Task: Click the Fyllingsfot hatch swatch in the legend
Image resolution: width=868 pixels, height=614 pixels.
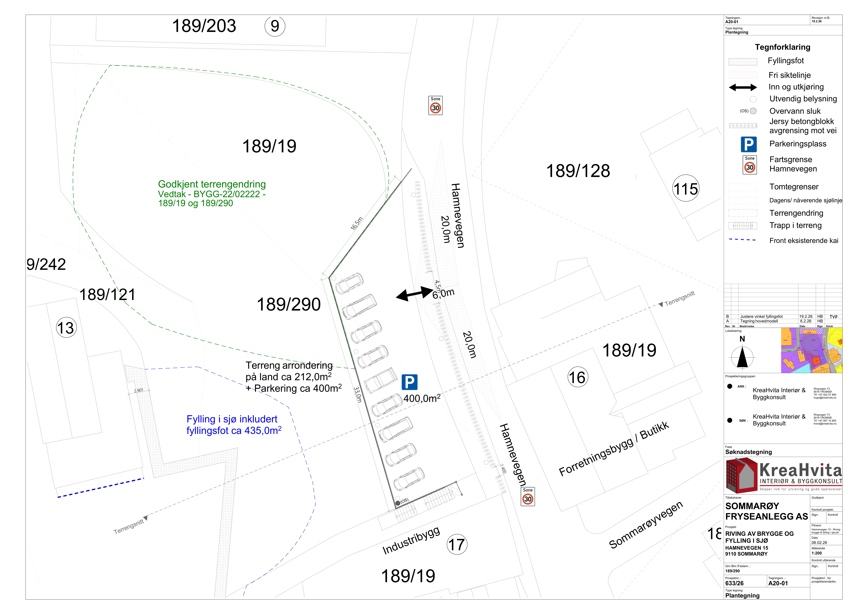Action: 743,62
